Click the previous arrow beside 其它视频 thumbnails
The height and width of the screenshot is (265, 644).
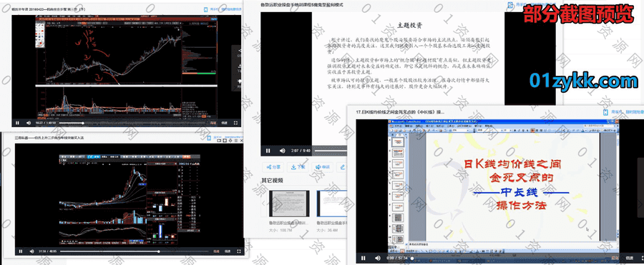[263, 204]
